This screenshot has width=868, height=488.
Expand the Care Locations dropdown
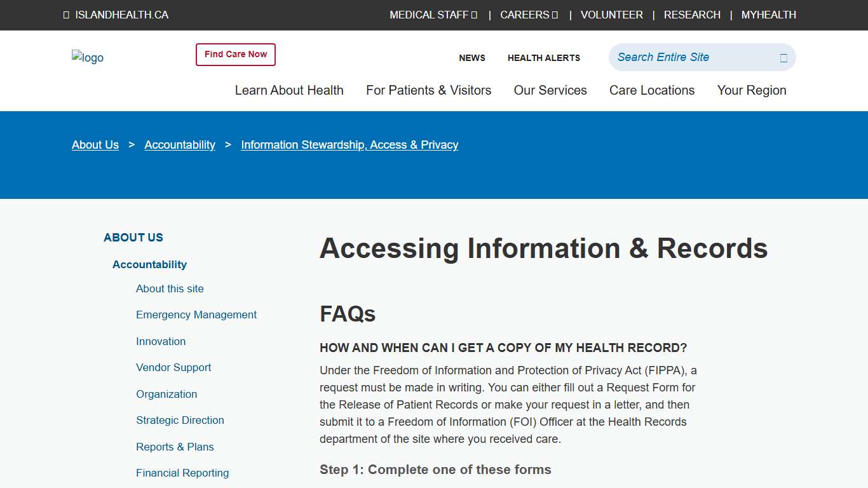(x=652, y=90)
